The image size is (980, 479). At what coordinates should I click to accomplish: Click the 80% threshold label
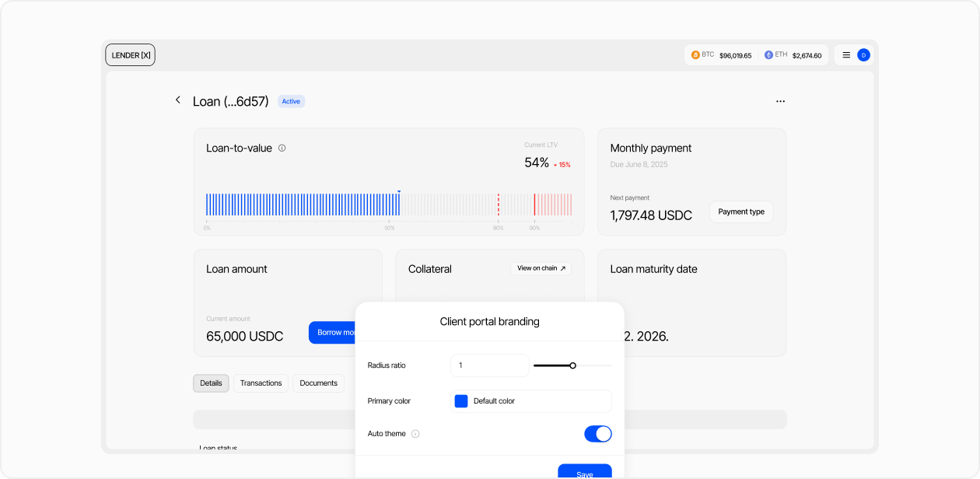[498, 228]
